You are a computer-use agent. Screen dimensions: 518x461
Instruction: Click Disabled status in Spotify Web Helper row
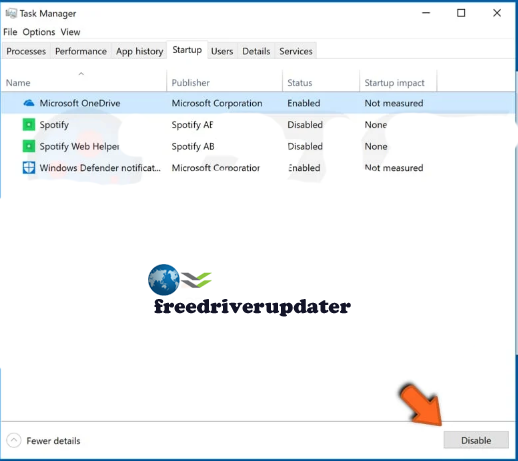(305, 146)
